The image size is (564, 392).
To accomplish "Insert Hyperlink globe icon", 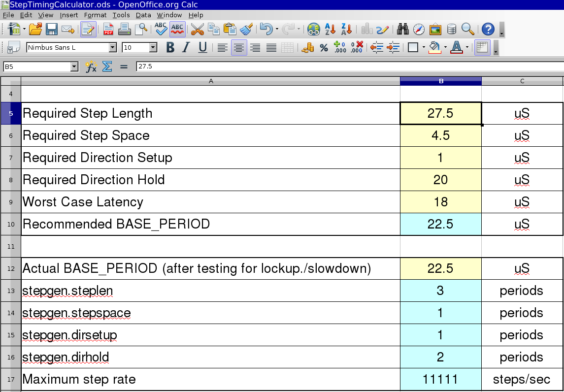I will pyautogui.click(x=314, y=29).
